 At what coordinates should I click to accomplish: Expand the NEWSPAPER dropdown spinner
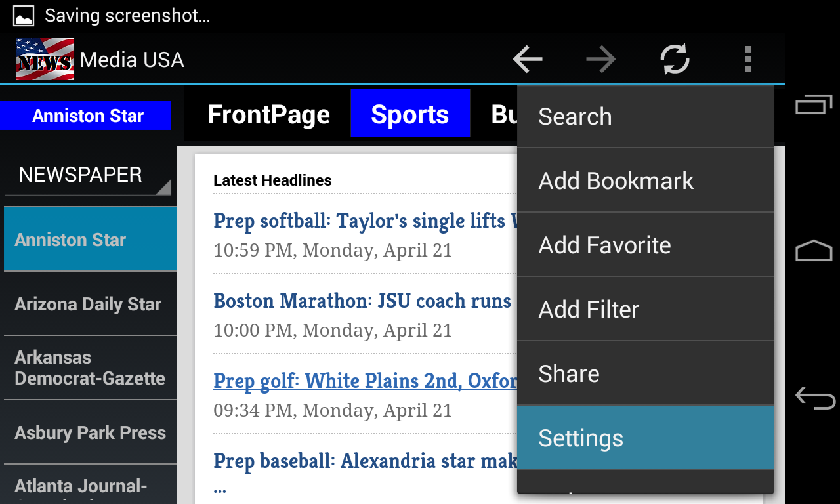click(x=88, y=175)
